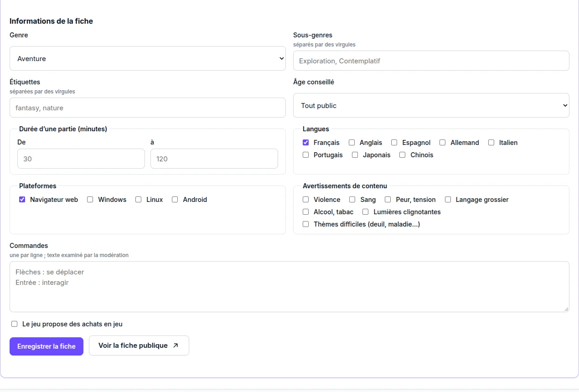The width and height of the screenshot is (579, 392).
Task: Check the Thèmes difficiles warning
Action: [x=306, y=224]
